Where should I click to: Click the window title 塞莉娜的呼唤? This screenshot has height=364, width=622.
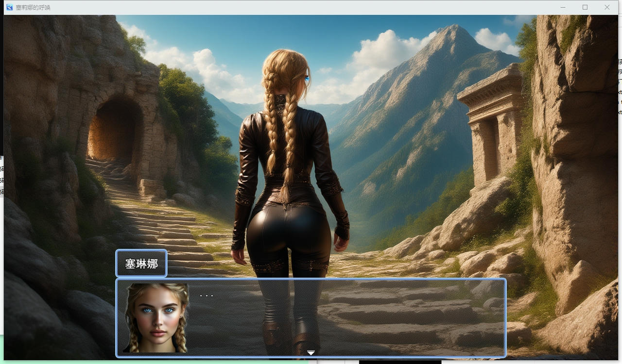[x=33, y=7]
